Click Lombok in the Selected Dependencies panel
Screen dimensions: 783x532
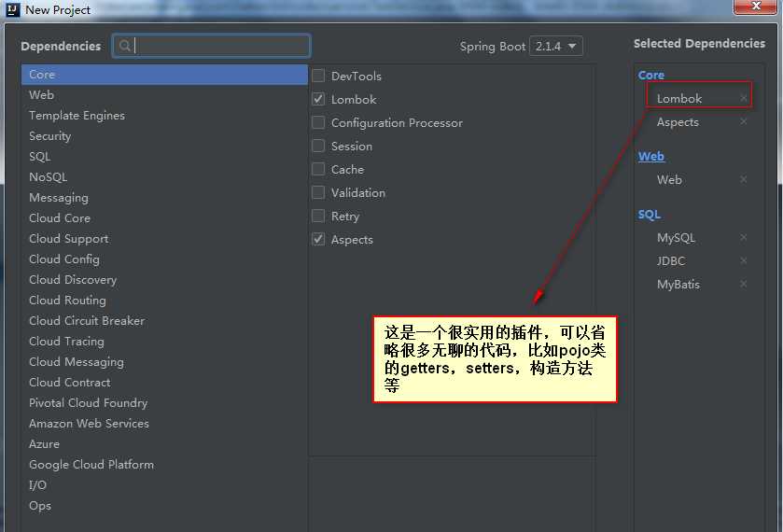[x=679, y=98]
